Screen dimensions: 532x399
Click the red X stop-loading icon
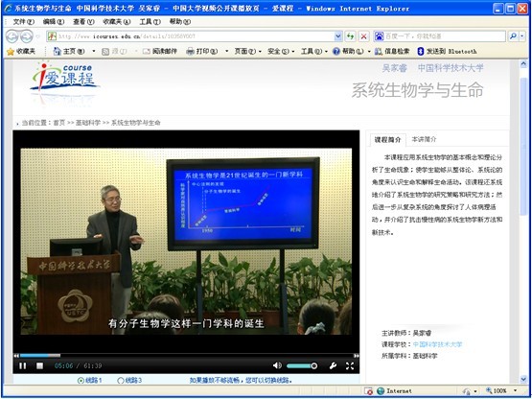coord(363,36)
